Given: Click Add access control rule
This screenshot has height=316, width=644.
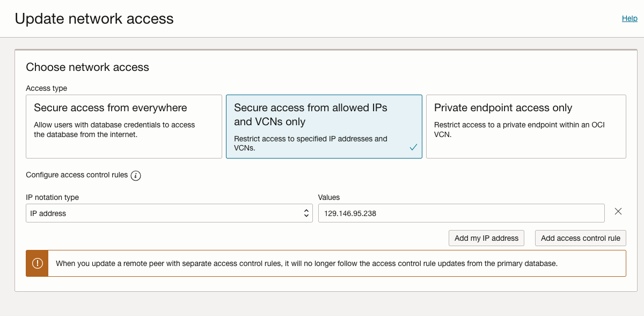Looking at the screenshot, I should (580, 238).
